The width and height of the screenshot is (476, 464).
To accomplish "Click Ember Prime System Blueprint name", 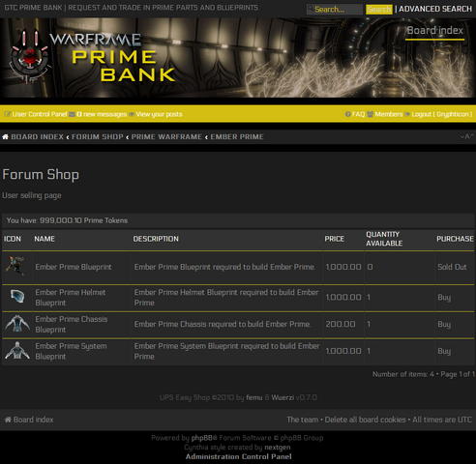I will tap(71, 351).
